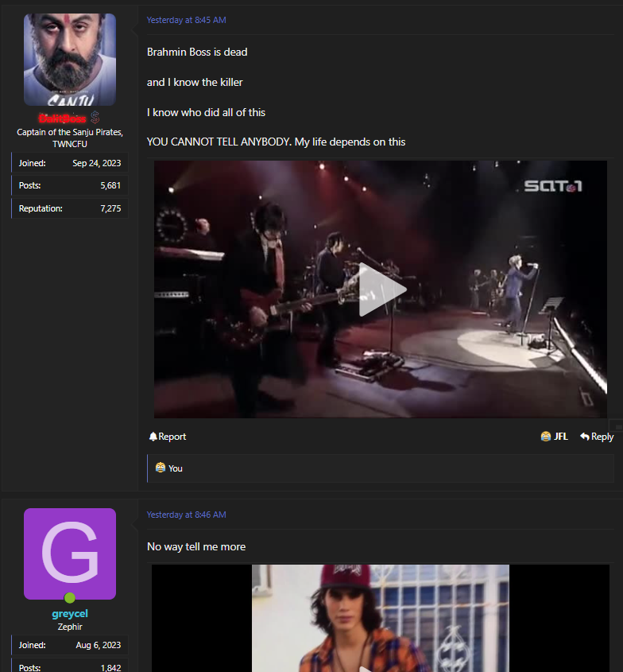Click greycel's post count 1,842
Screen dimensions: 623x672
point(110,667)
